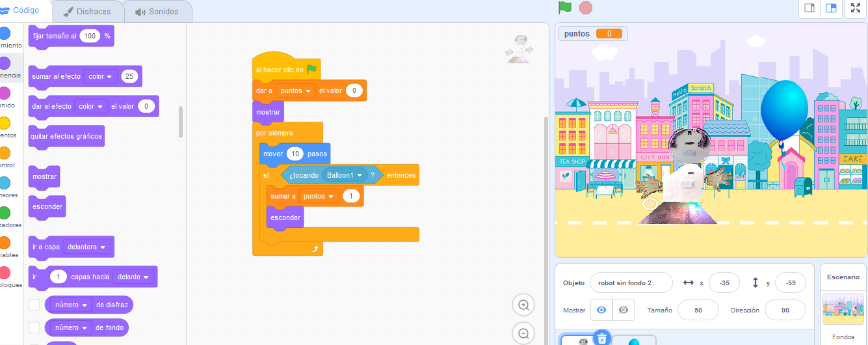Switch to large stage layout

point(831,8)
